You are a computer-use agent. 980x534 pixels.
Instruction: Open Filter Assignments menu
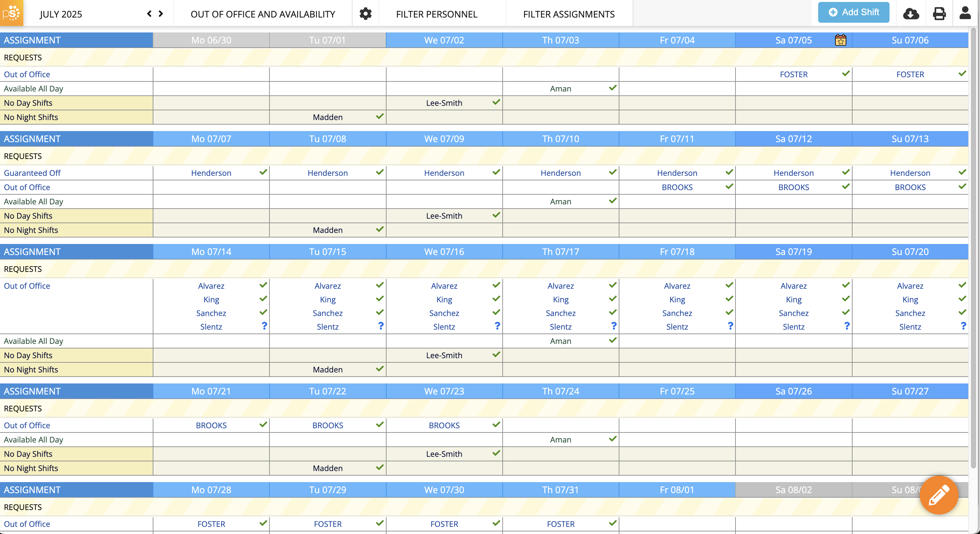click(568, 14)
